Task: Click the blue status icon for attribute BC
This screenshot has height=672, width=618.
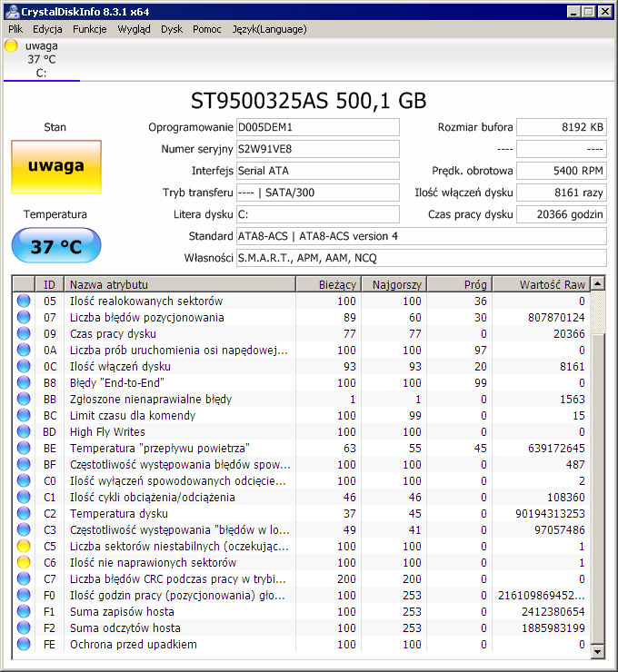Action: pos(24,415)
